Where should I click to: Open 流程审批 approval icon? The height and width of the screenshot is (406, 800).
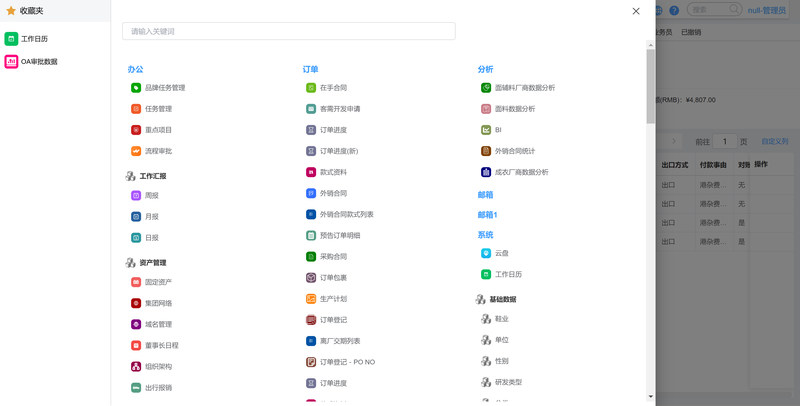[x=136, y=151]
